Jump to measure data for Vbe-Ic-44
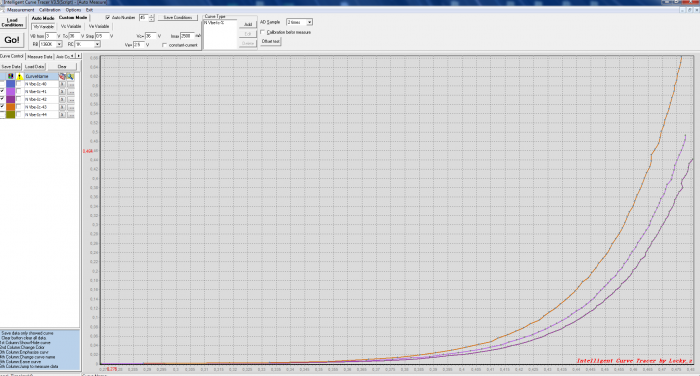This screenshot has width=700, height=376. point(71,115)
